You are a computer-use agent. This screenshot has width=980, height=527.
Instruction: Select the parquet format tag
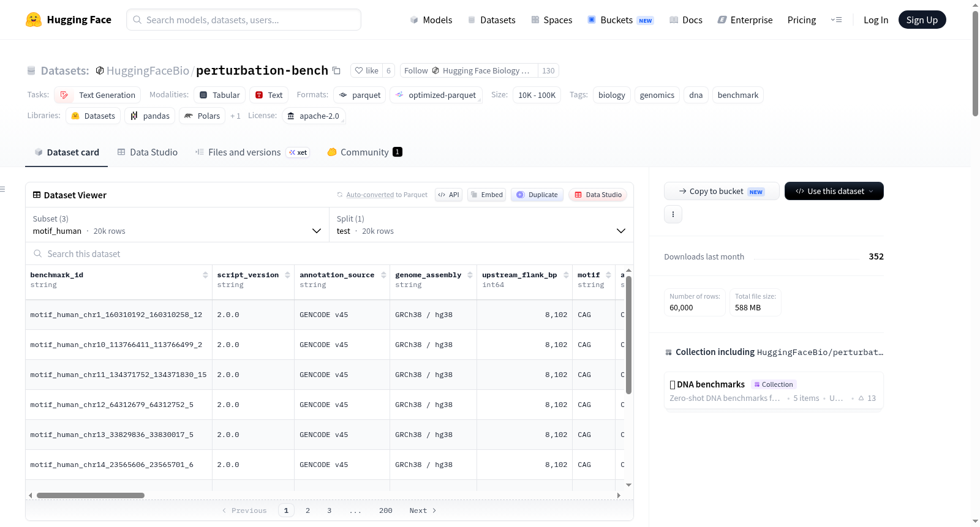pyautogui.click(x=360, y=95)
